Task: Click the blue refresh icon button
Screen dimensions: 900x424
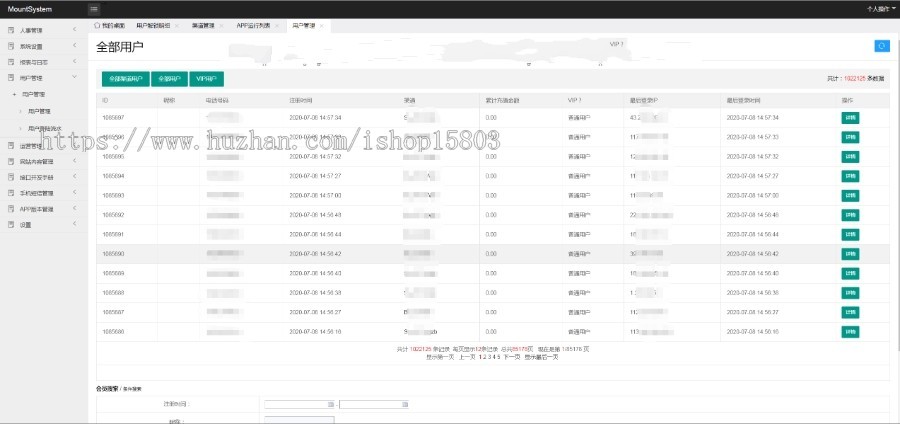Action: point(882,46)
